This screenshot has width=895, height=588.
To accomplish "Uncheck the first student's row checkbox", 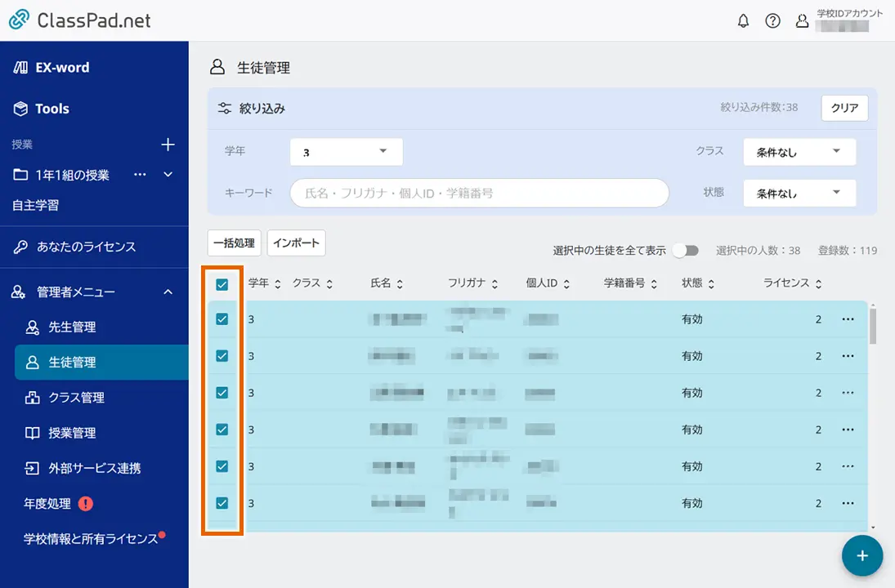I will pyautogui.click(x=222, y=318).
